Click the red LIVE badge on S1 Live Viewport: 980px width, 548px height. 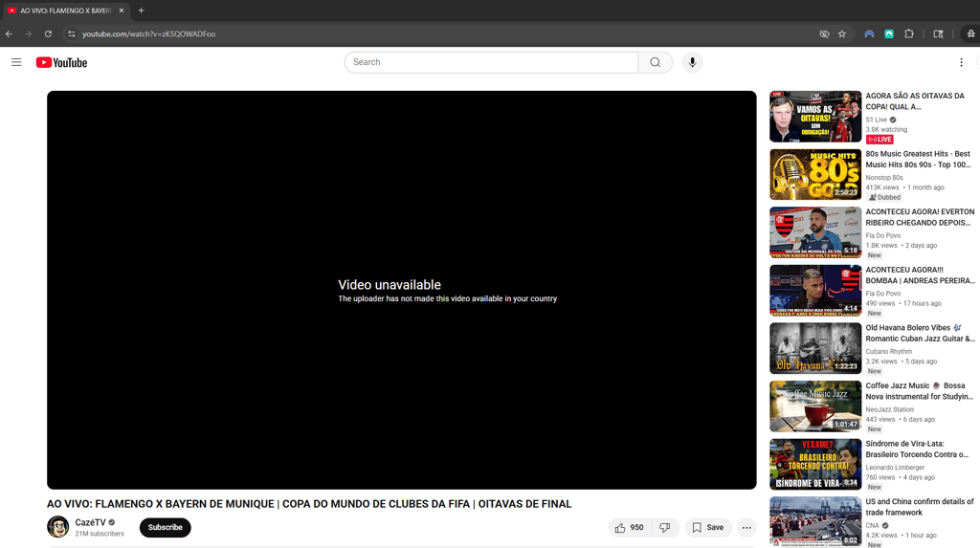pyautogui.click(x=880, y=140)
